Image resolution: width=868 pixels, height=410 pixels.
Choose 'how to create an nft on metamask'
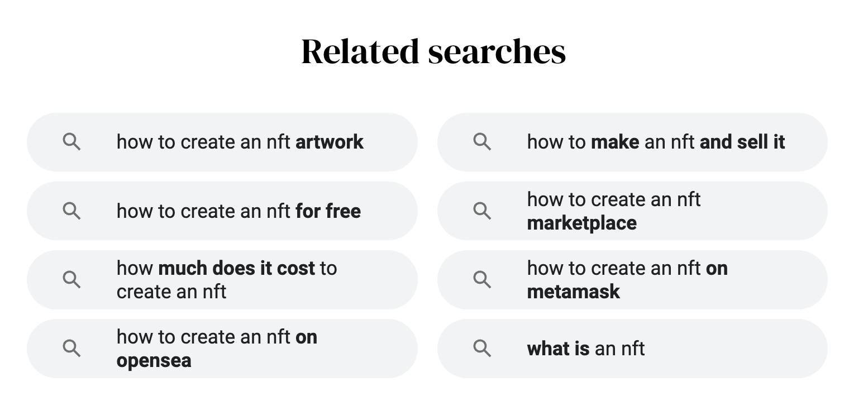pyautogui.click(x=627, y=279)
